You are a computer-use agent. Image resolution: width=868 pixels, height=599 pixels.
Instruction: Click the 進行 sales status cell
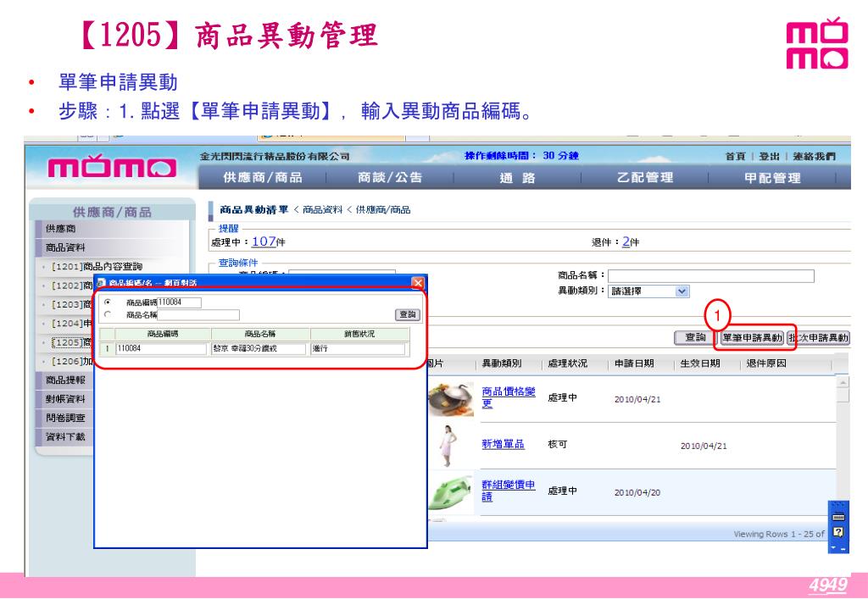[x=359, y=348]
